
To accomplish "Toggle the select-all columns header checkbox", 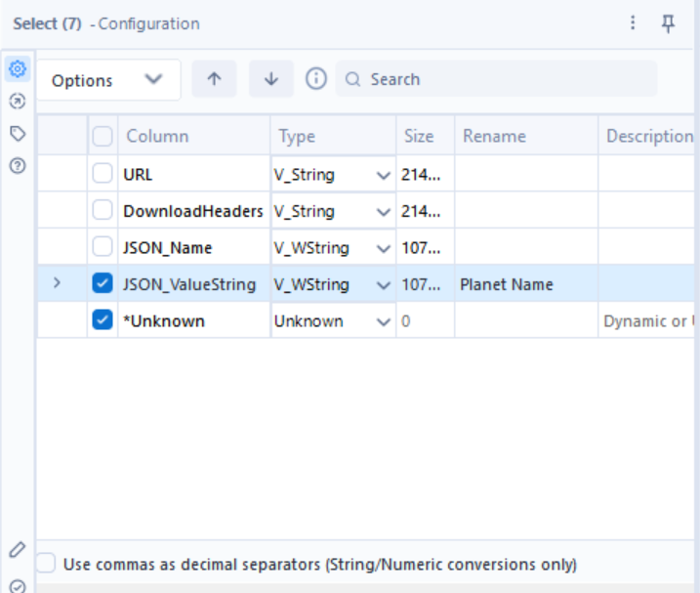I will pos(102,137).
